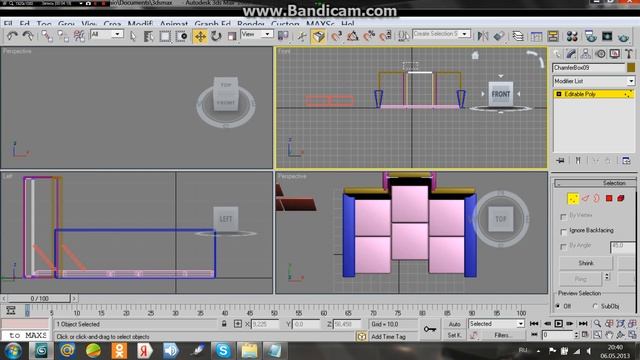
Task: Open the Customize menu
Action: [x=285, y=24]
